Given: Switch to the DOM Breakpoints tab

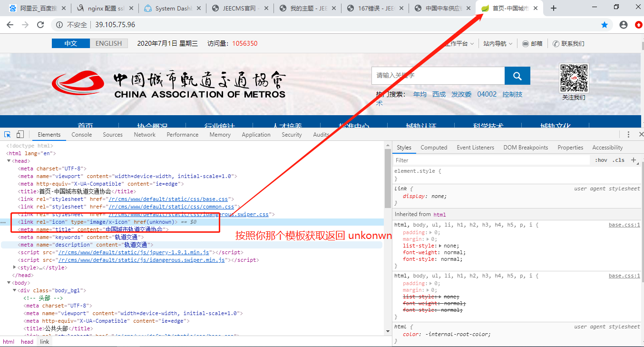Looking at the screenshot, I should tap(526, 148).
